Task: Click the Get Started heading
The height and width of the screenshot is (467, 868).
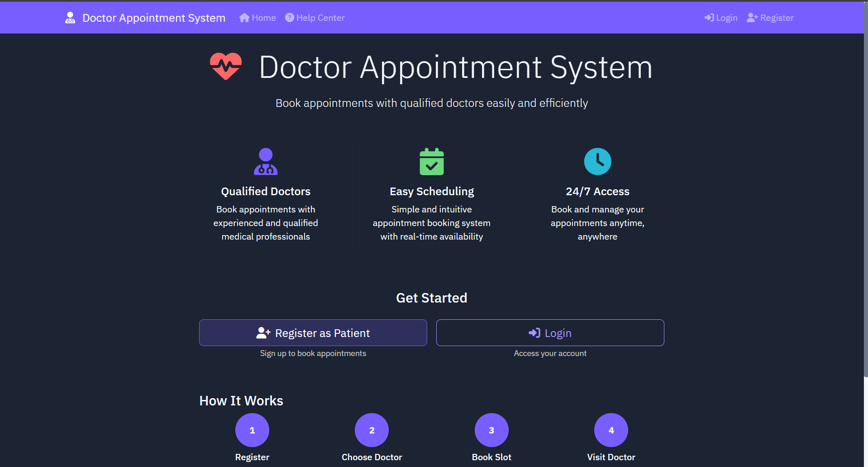Action: click(431, 298)
